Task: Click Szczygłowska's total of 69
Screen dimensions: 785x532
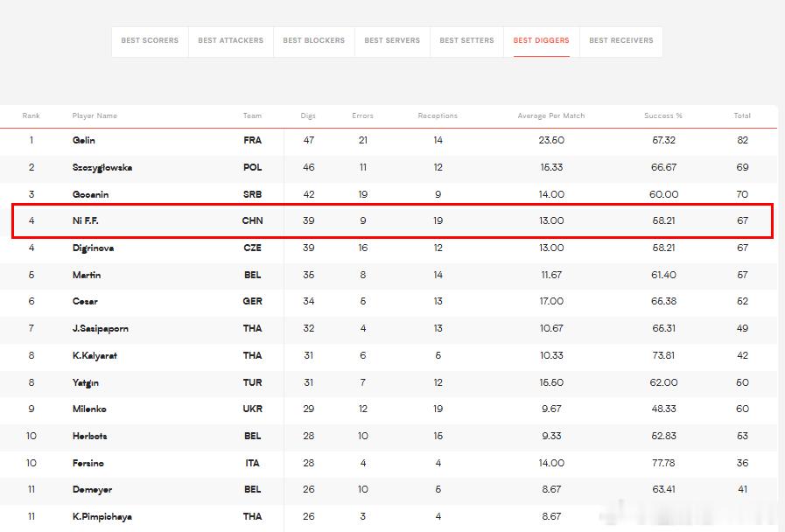Action: 742,167
